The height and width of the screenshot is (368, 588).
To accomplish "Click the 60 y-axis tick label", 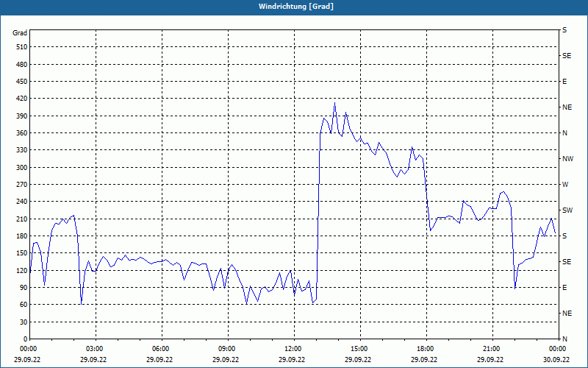I will (24, 305).
